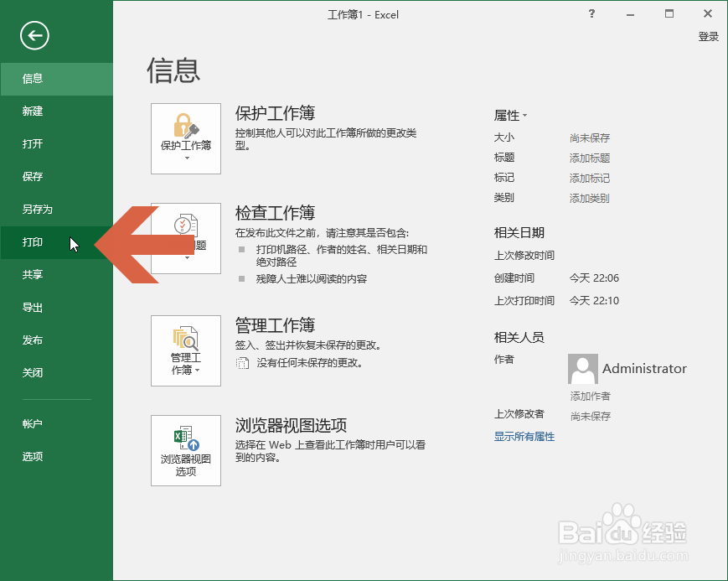Minimize the Excel window
Screen dimensions: 728x581
(x=630, y=14)
